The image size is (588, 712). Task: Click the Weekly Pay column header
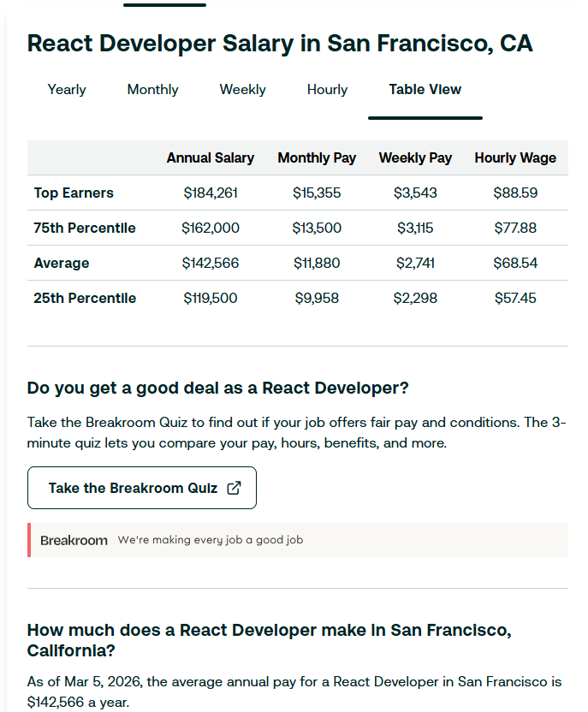(x=415, y=158)
